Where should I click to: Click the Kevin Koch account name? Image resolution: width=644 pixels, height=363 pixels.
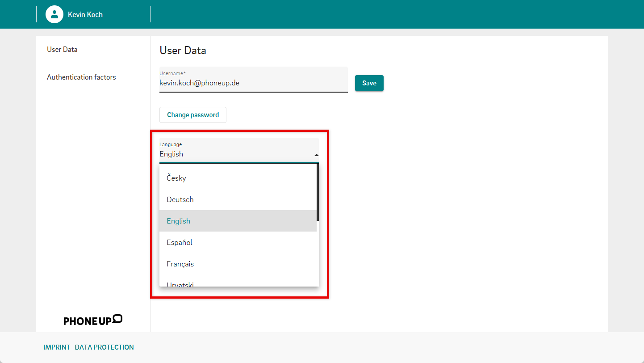point(85,14)
